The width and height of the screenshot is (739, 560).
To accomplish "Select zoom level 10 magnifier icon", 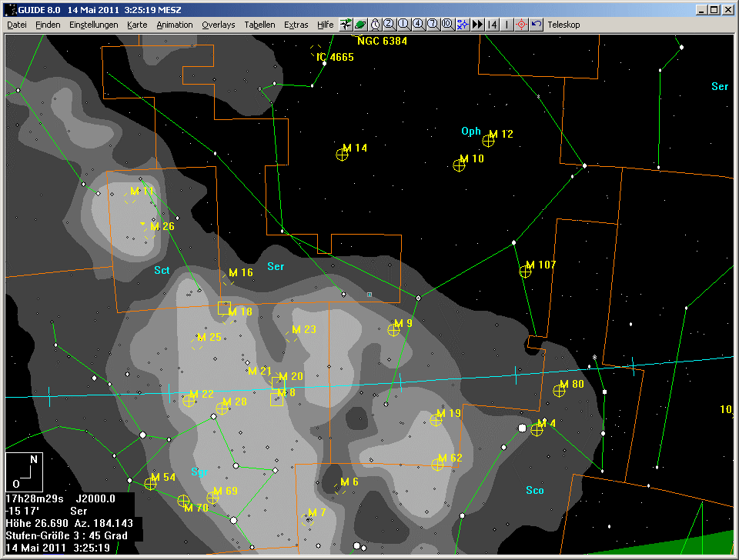I will [x=447, y=25].
